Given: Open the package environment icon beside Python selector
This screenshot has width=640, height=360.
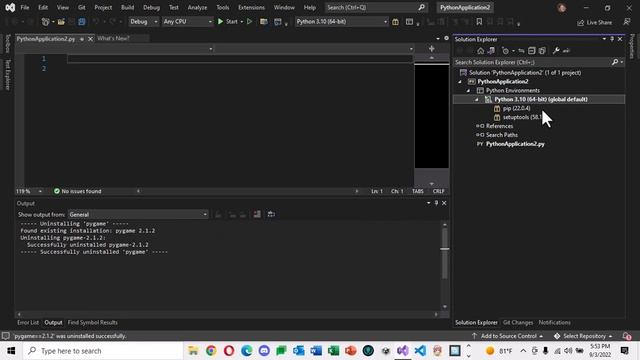Looking at the screenshot, I should (x=395, y=22).
